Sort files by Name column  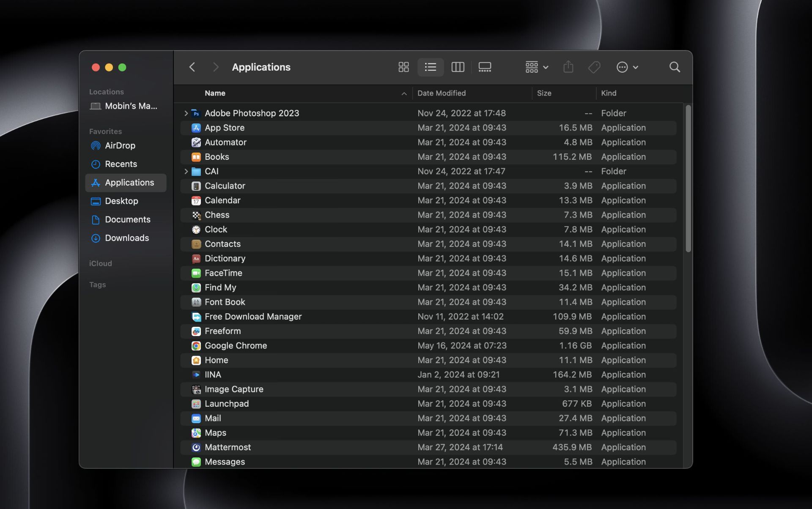[x=214, y=93]
